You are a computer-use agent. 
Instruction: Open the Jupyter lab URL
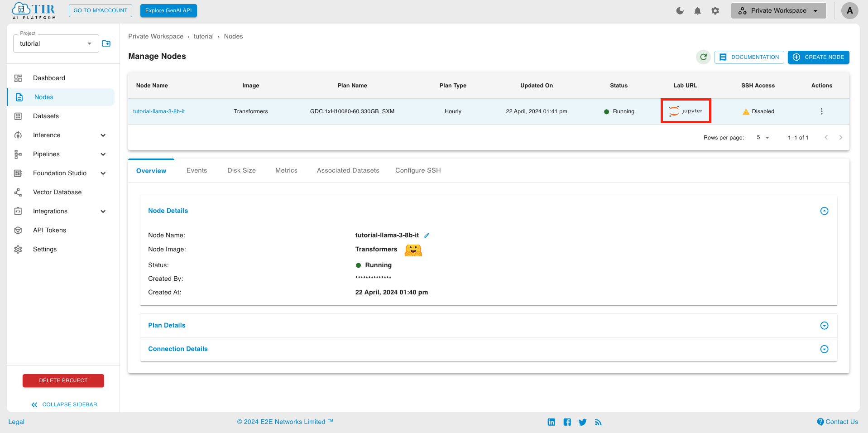coord(686,111)
